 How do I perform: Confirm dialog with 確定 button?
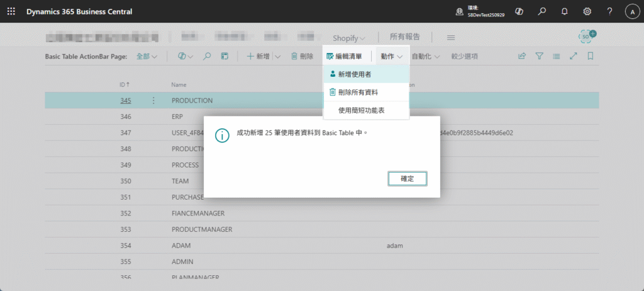pyautogui.click(x=408, y=179)
